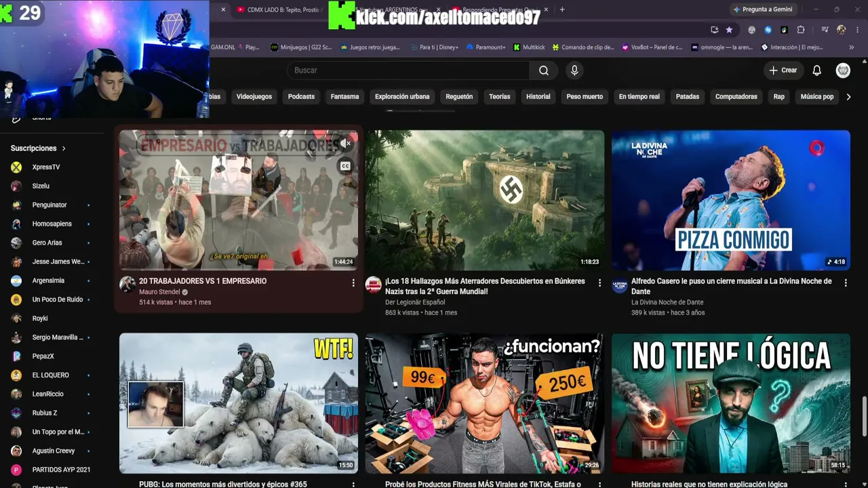
Task: Open options menu for 20 TRABAJADORES VS 1 EMPRESARIO
Action: point(353,283)
